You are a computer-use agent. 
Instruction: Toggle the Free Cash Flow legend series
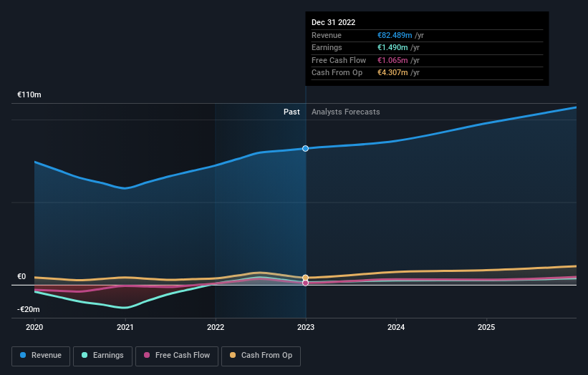point(177,356)
